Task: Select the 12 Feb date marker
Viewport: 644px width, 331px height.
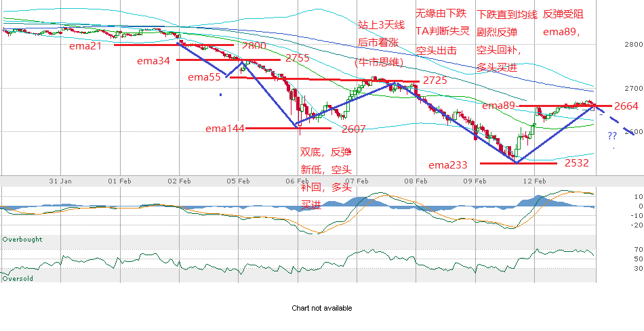Action: [x=535, y=181]
